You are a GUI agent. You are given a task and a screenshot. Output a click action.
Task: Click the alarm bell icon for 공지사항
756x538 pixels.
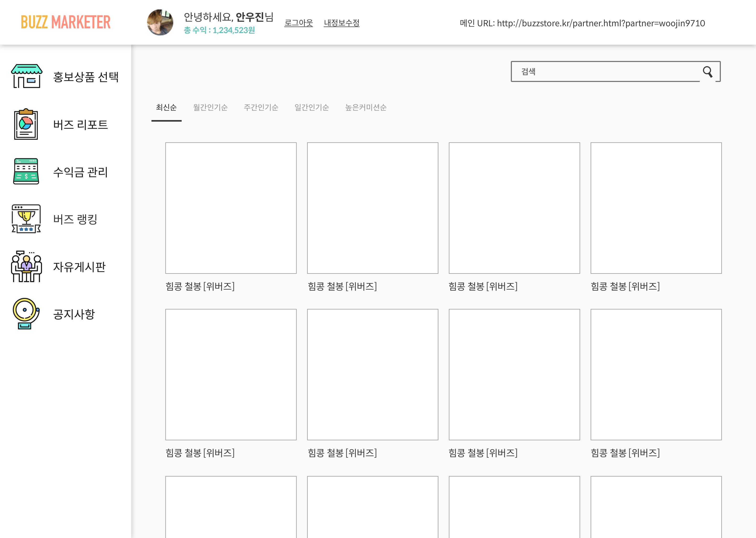point(26,313)
